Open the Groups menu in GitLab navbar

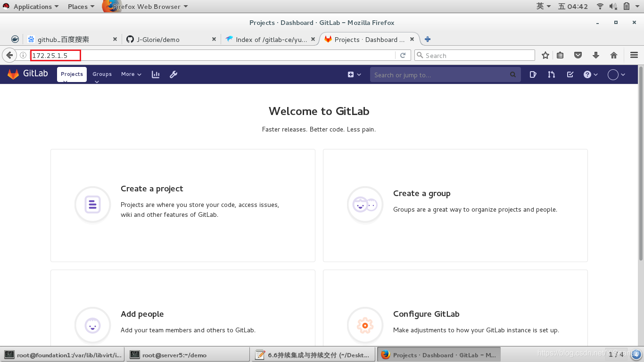[x=102, y=74]
